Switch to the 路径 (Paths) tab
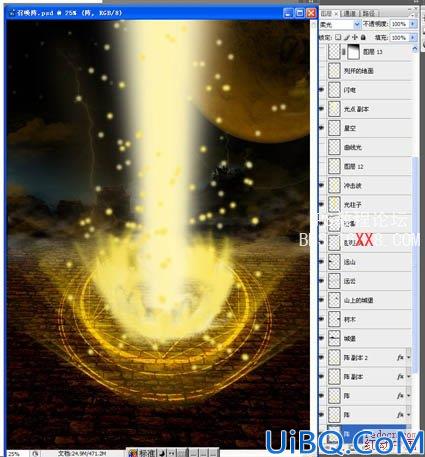Viewport: 425px width, 457px height. pyautogui.click(x=369, y=14)
